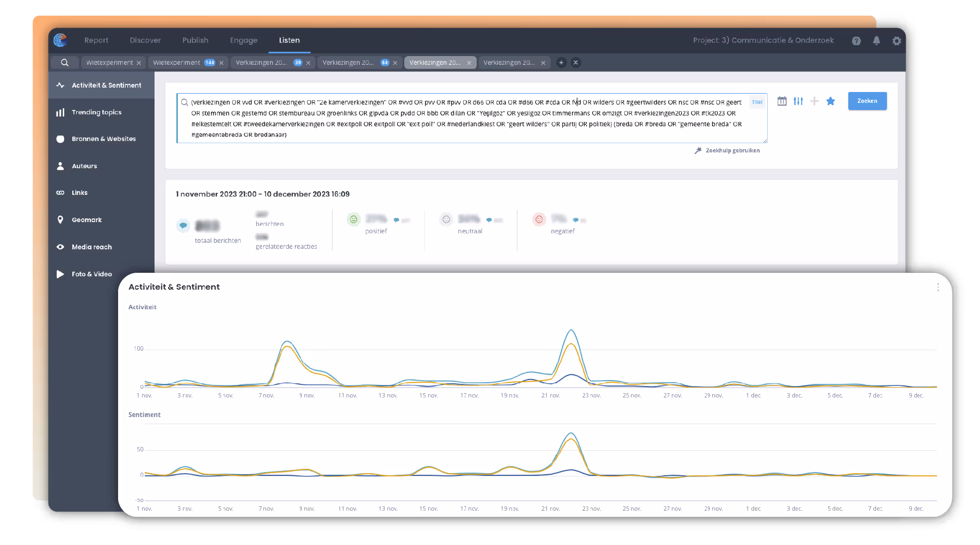Click the star favorite icon

point(831,101)
